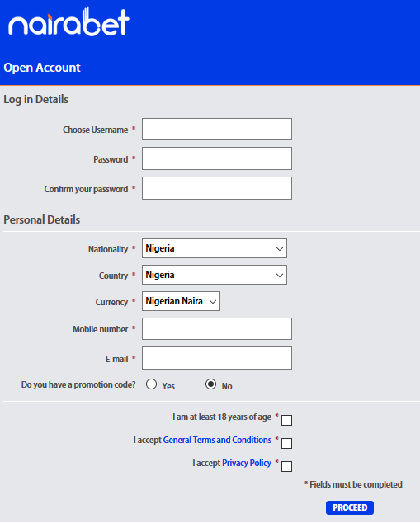Click the Country dropdown chevron arrow
The width and height of the screenshot is (420, 523).
(x=280, y=276)
